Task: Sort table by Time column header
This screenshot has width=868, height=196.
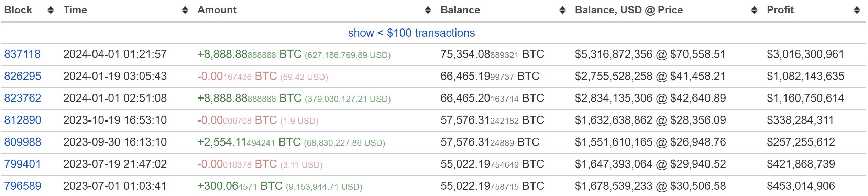Action: [75, 10]
